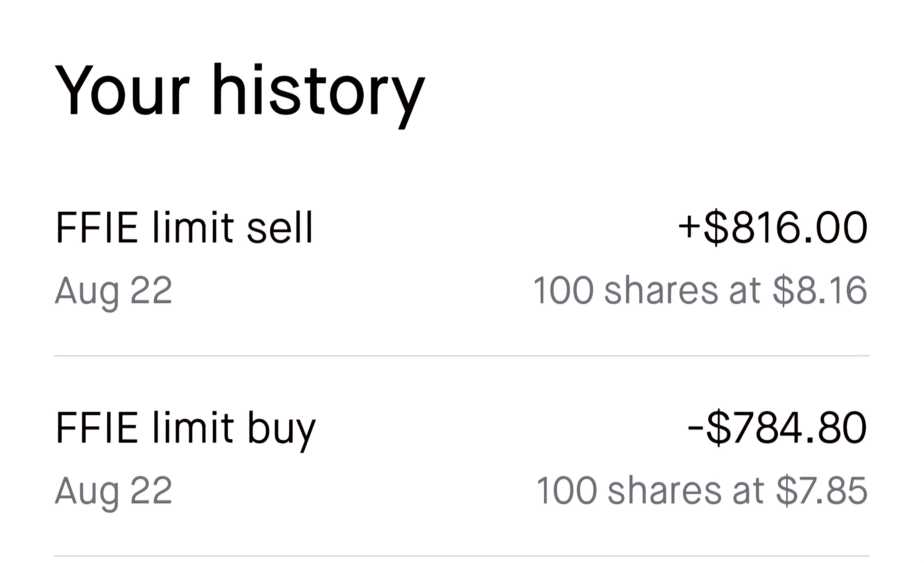The width and height of the screenshot is (924, 563).
Task: Click the words "limit buy" in second row
Action: (x=234, y=428)
